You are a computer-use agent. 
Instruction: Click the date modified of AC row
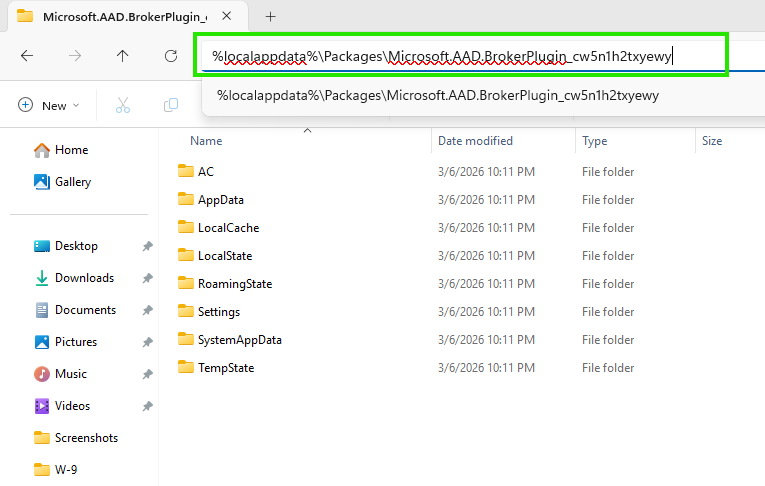tap(486, 172)
